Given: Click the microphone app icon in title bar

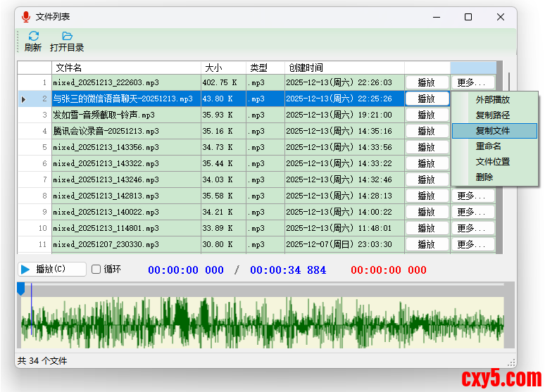Looking at the screenshot, I should pyautogui.click(x=26, y=17).
